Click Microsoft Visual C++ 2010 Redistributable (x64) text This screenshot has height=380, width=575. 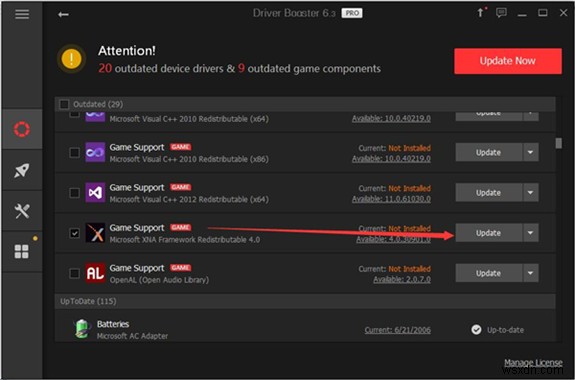(189, 119)
